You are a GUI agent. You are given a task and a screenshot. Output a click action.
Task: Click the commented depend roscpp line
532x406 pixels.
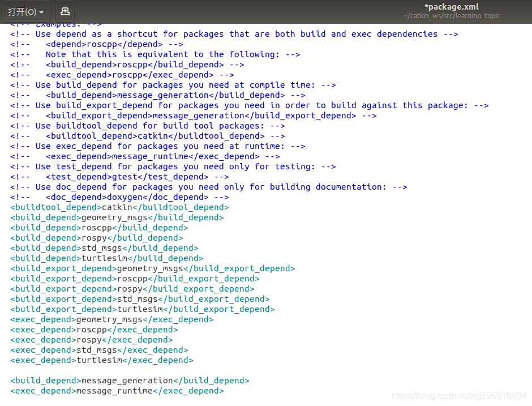pos(97,44)
